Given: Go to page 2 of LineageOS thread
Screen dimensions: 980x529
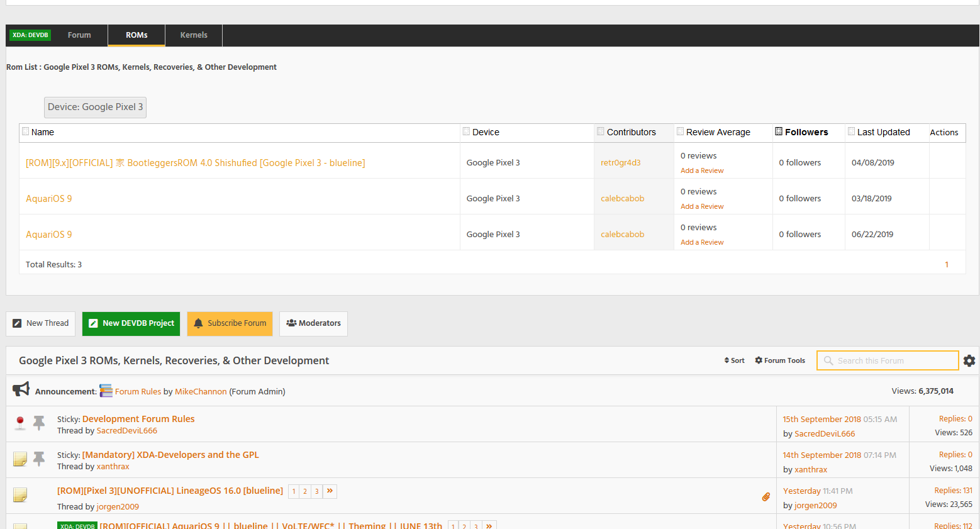Looking at the screenshot, I should (x=305, y=492).
